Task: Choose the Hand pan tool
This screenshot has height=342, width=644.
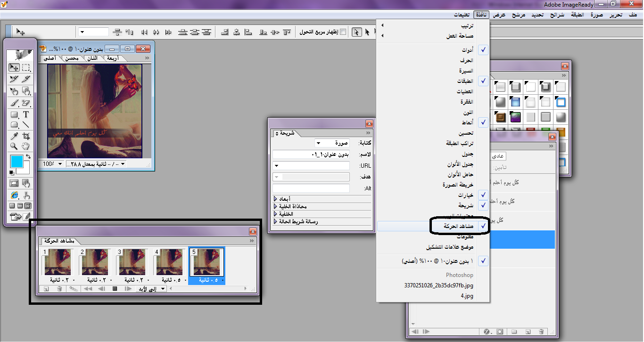Action: pos(26,147)
